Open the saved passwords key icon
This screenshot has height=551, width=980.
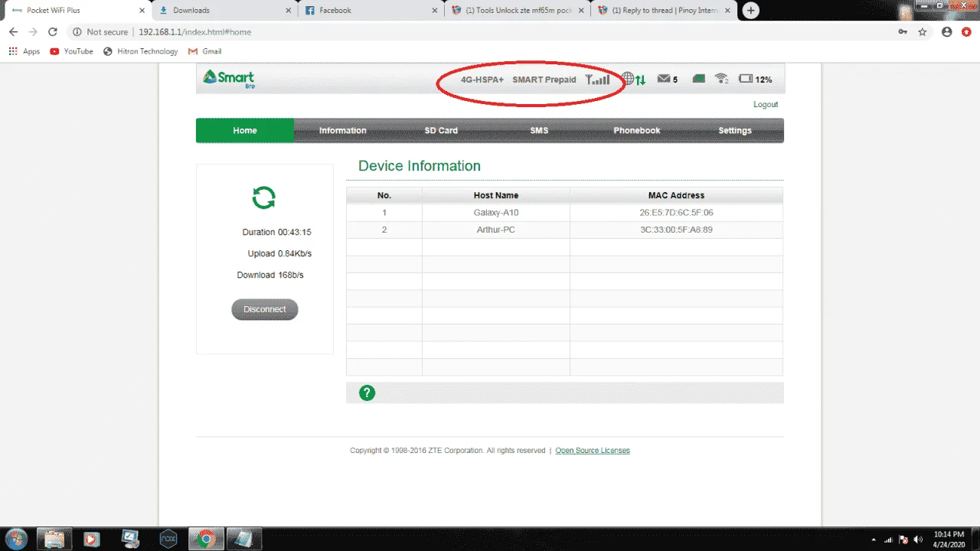click(x=903, y=32)
